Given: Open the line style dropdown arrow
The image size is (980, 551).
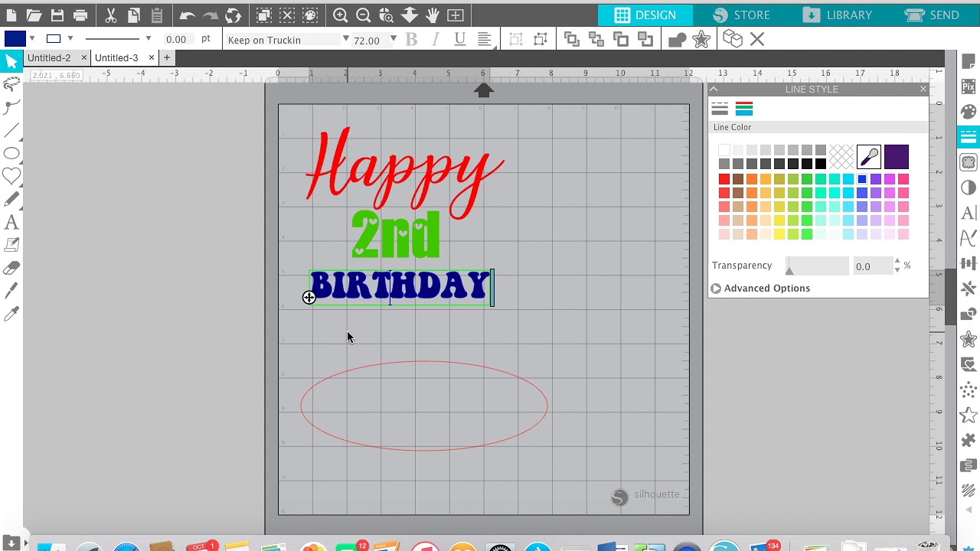Looking at the screenshot, I should [x=149, y=38].
